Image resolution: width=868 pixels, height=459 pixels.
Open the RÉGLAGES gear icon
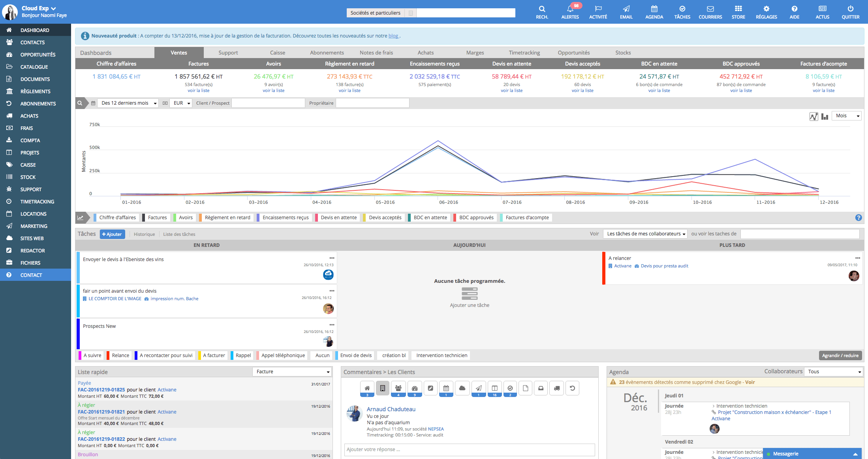[767, 12]
